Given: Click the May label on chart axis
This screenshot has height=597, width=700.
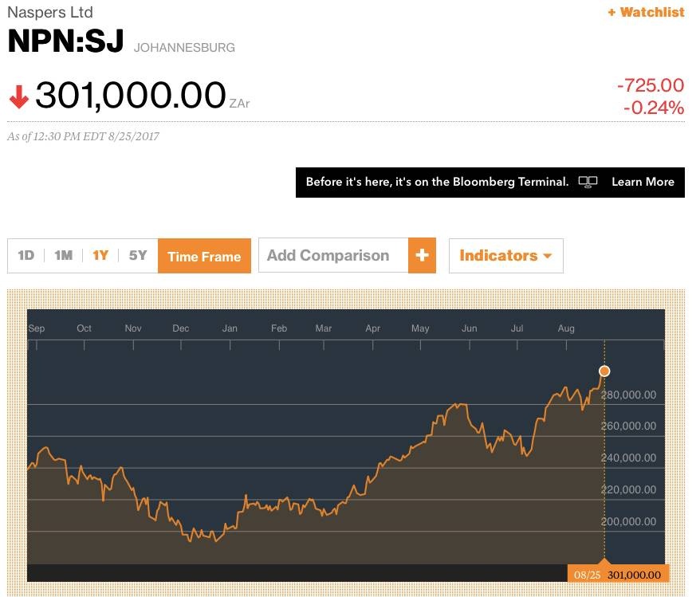Looking at the screenshot, I should click(420, 328).
